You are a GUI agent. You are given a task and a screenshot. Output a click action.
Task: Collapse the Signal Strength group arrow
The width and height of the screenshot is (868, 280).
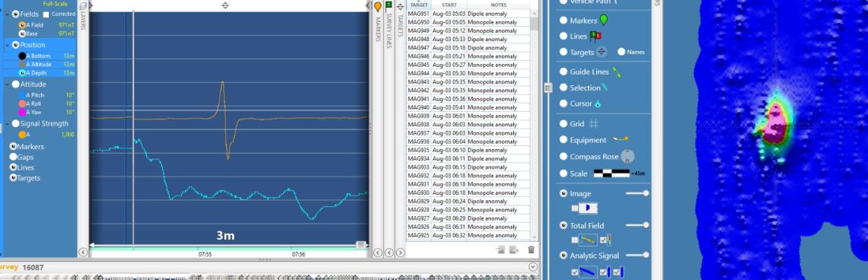click(x=7, y=124)
